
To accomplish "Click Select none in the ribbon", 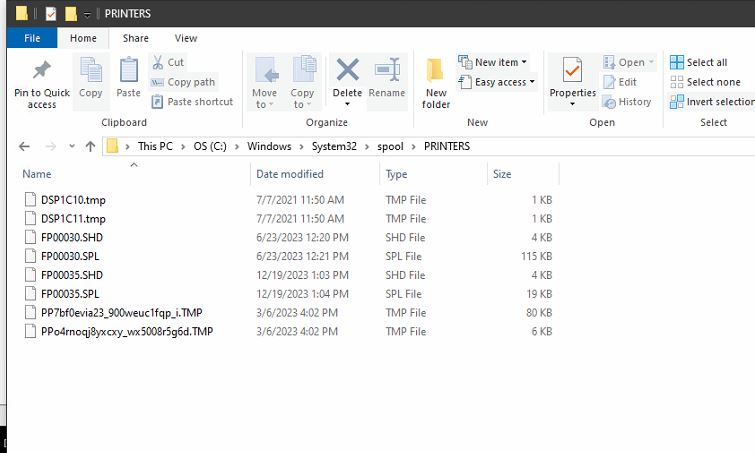I will pyautogui.click(x=706, y=82).
